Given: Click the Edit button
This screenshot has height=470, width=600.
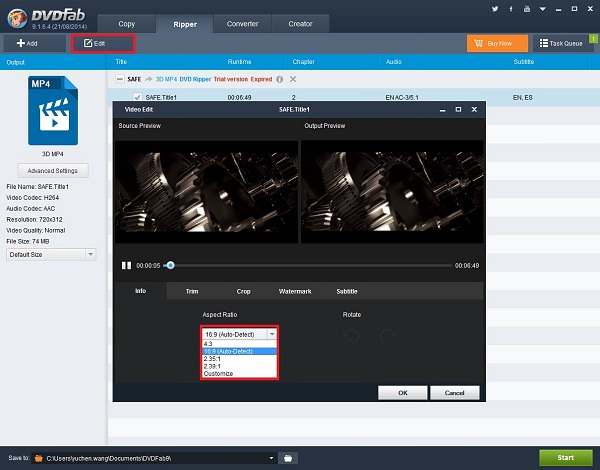Looking at the screenshot, I should (x=103, y=43).
